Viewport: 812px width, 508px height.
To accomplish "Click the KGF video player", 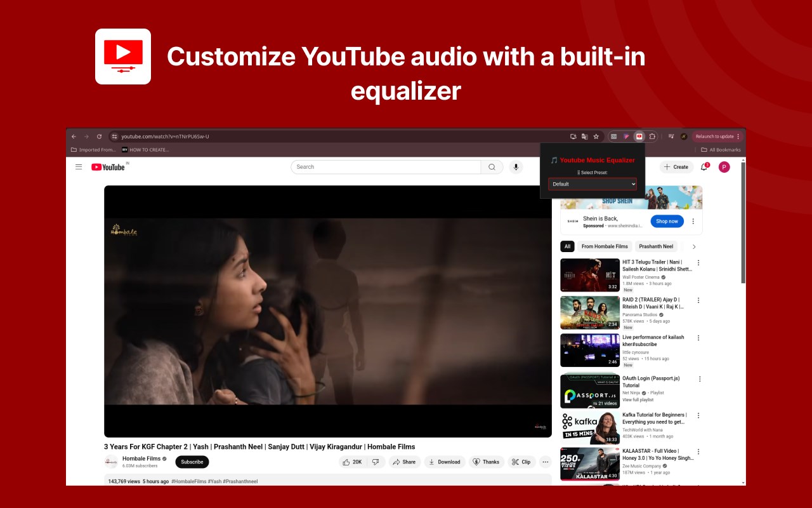I will click(328, 311).
